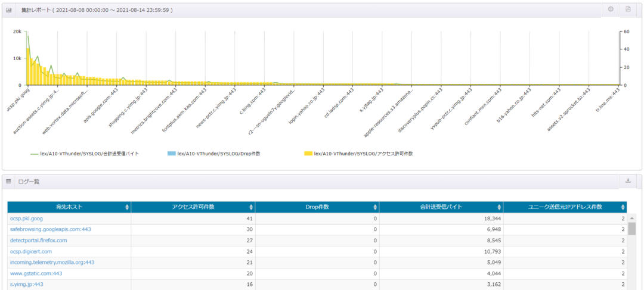Select access count 21 cell

193,263
